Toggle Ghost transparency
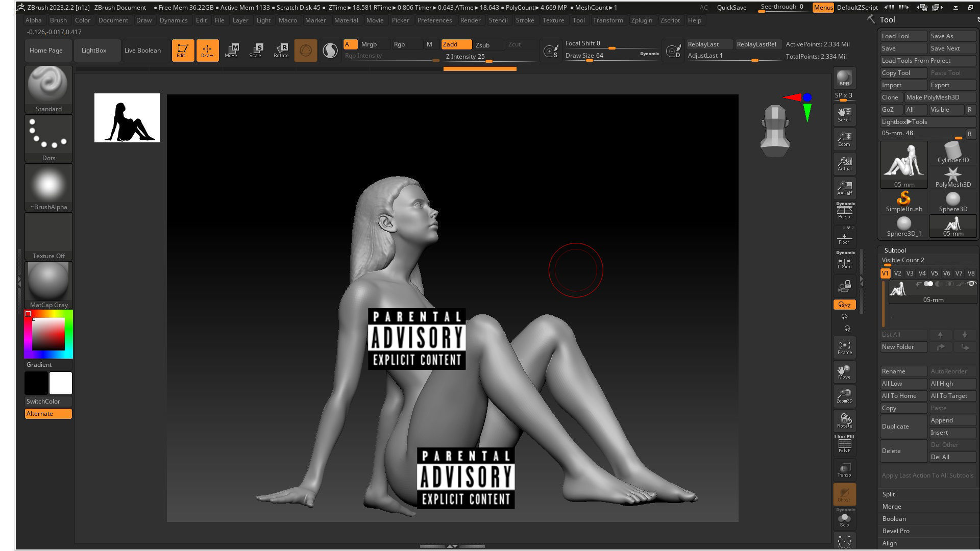The image size is (980, 551). 844,494
